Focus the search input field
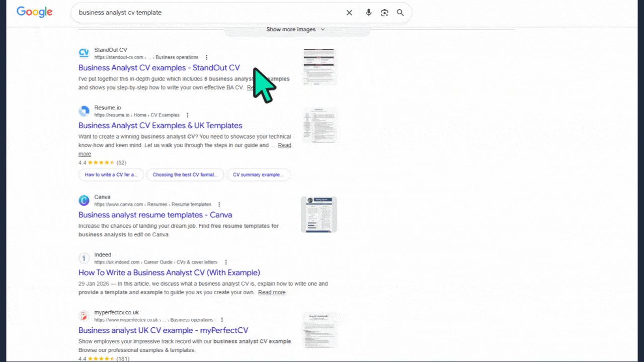Screen dimensions: 644x362 point(209,13)
